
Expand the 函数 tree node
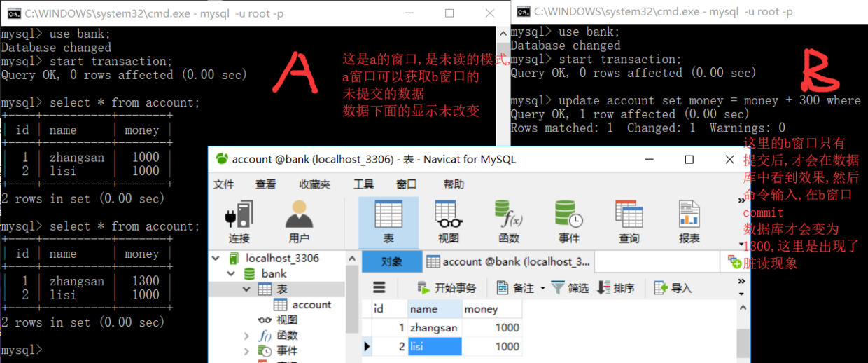(246, 336)
